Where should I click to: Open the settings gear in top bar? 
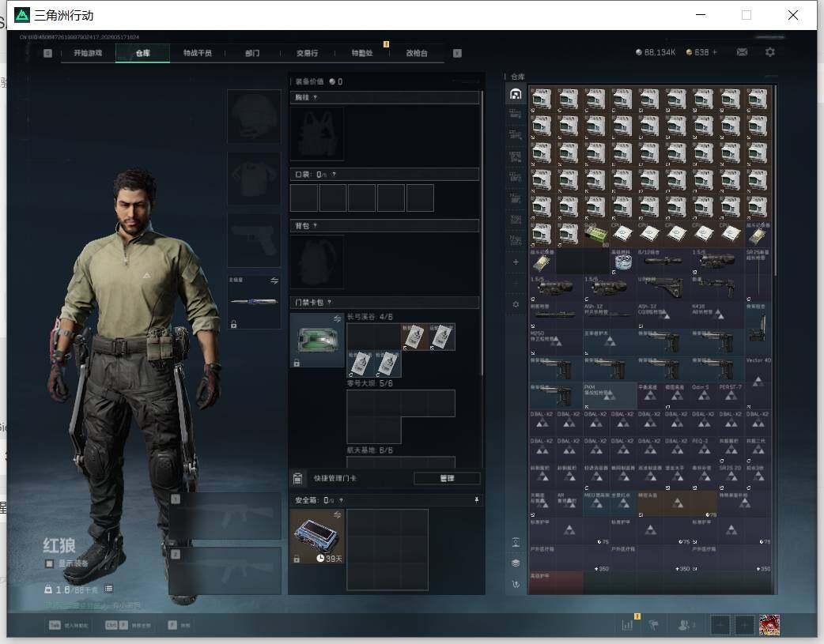770,52
